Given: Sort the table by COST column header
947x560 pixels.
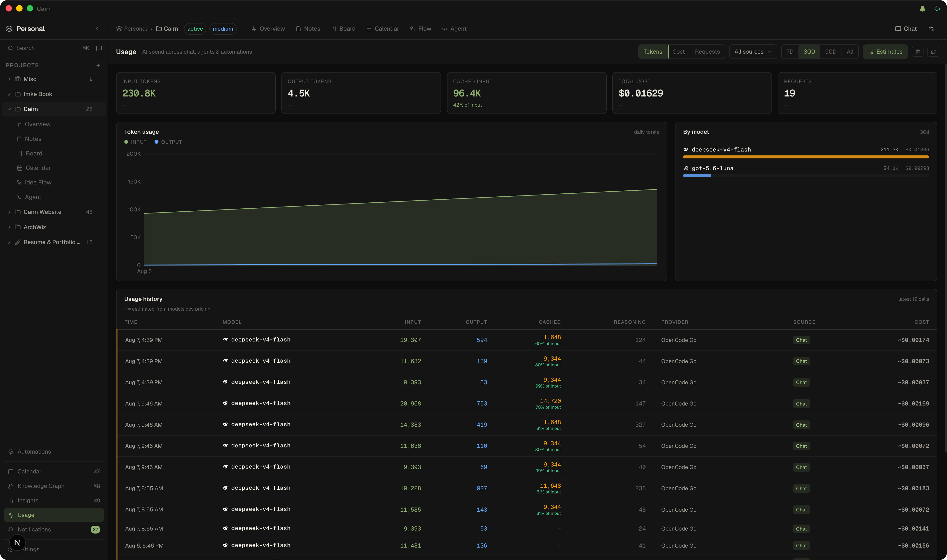Looking at the screenshot, I should [921, 322].
